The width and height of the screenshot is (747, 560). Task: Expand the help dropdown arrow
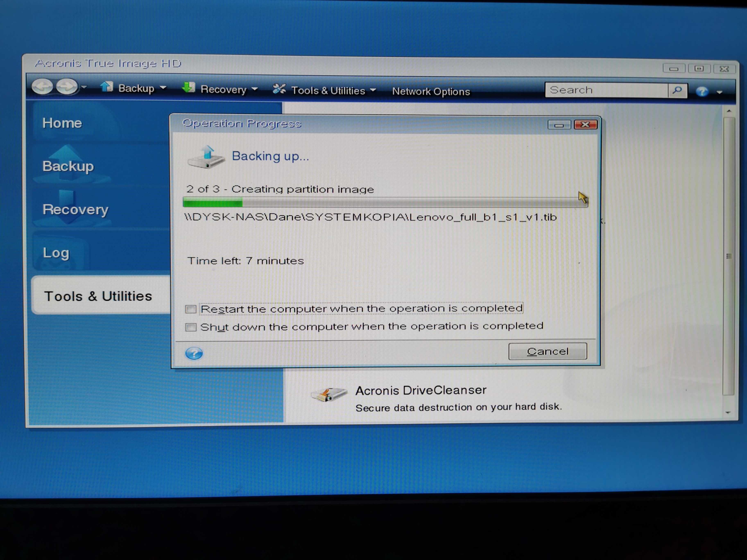tap(719, 92)
